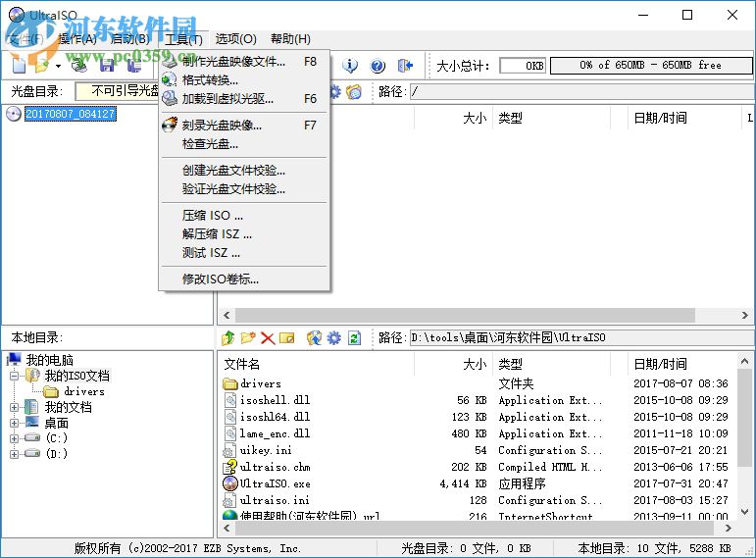Click the local list vertical scrollbar down arrow

[x=744, y=511]
